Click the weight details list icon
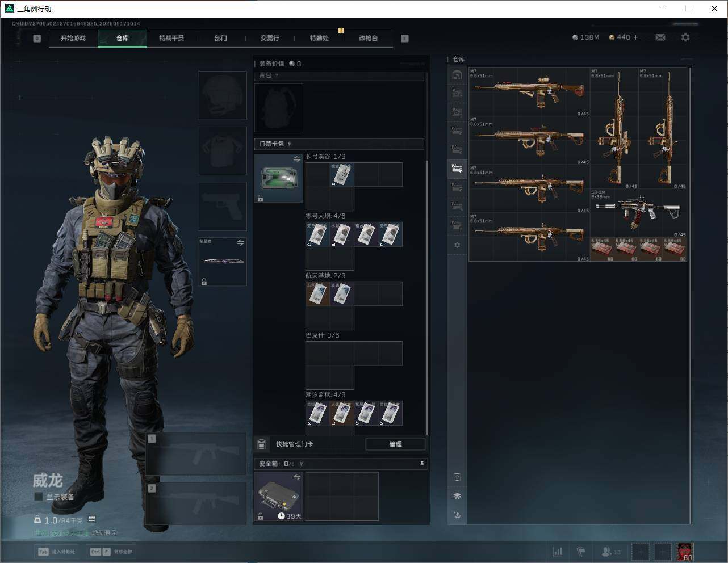 (92, 519)
